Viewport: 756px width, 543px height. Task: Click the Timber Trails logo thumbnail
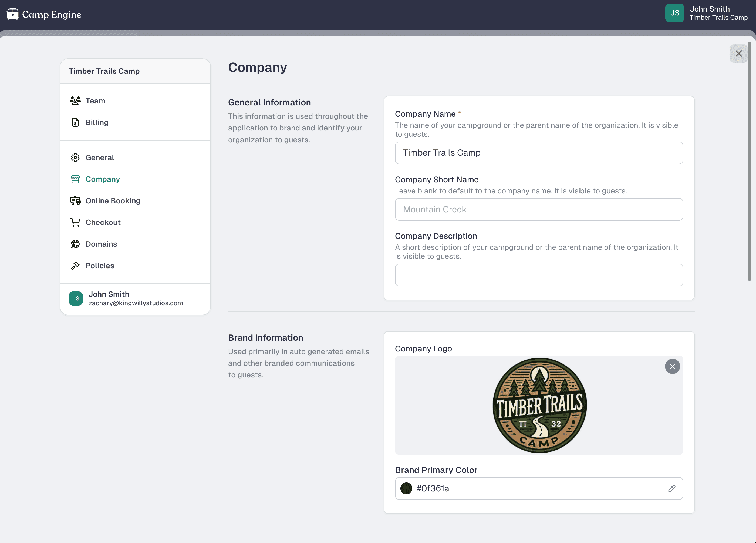(x=539, y=405)
